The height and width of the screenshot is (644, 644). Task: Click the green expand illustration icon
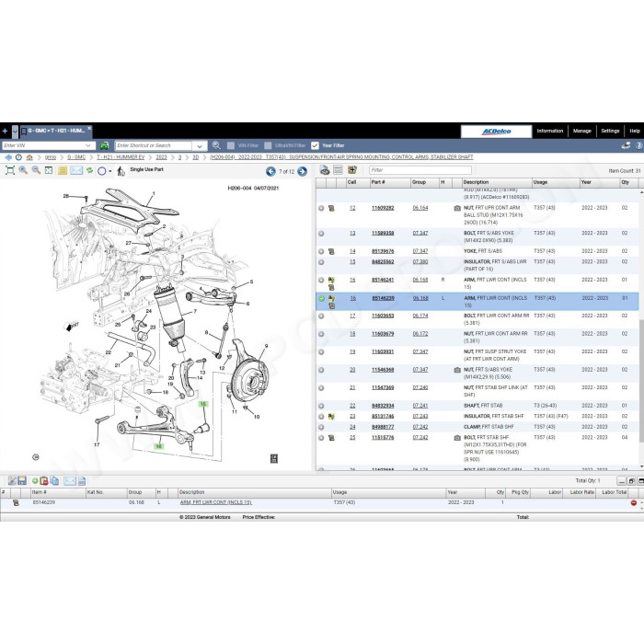click(x=49, y=170)
